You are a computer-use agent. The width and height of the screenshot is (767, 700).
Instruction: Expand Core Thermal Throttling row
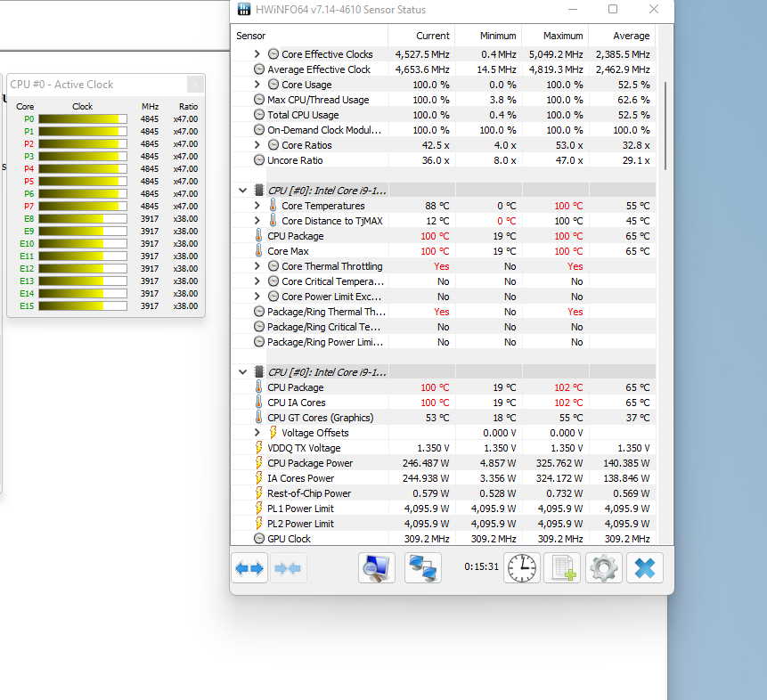257,266
